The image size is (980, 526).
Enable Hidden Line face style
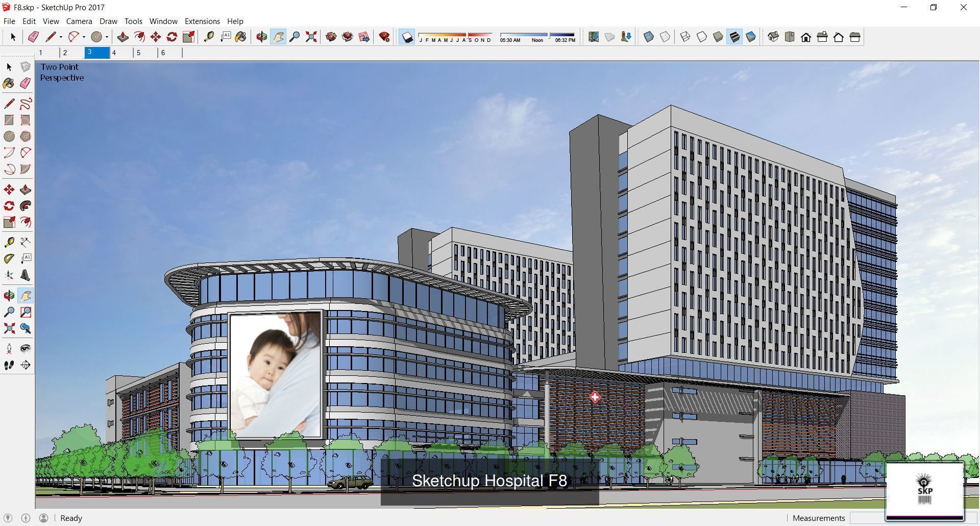(701, 37)
